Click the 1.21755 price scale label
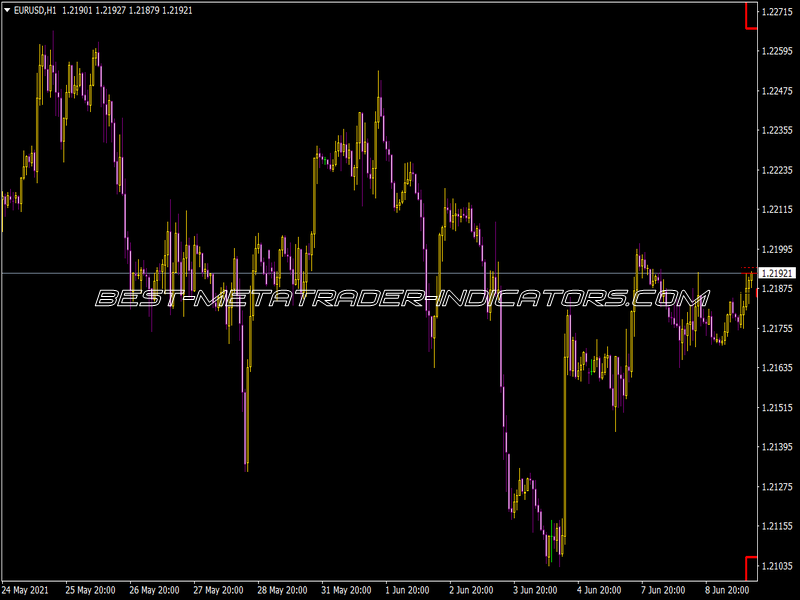 777,328
